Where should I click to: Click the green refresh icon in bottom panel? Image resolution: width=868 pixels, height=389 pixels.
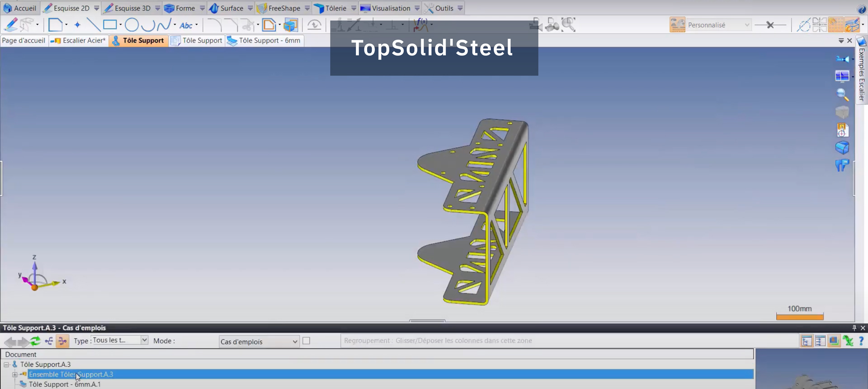tap(35, 341)
